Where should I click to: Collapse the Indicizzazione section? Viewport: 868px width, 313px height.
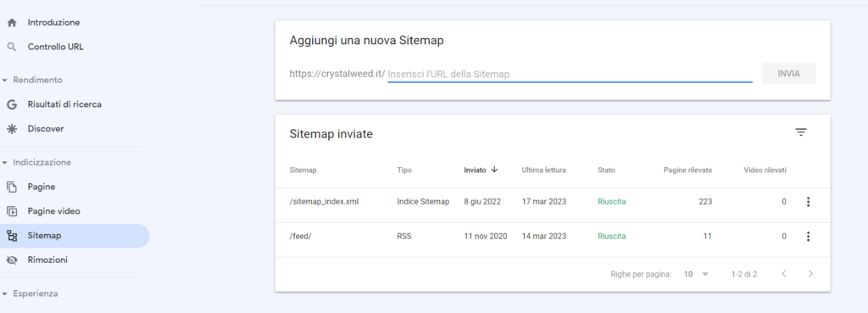click(5, 163)
